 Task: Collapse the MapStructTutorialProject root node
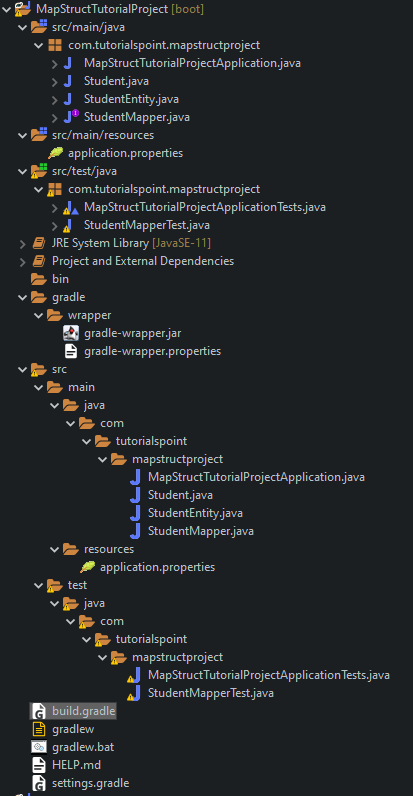6,9
